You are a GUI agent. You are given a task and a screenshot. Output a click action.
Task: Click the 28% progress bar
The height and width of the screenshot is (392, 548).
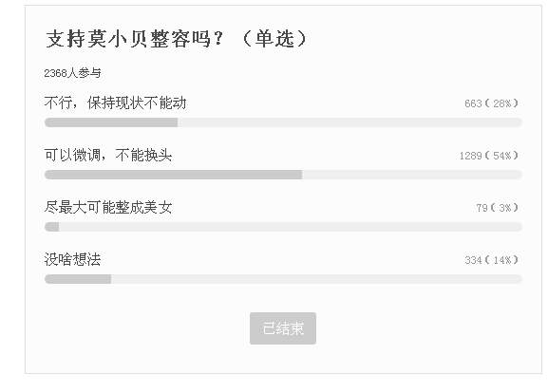coord(283,122)
